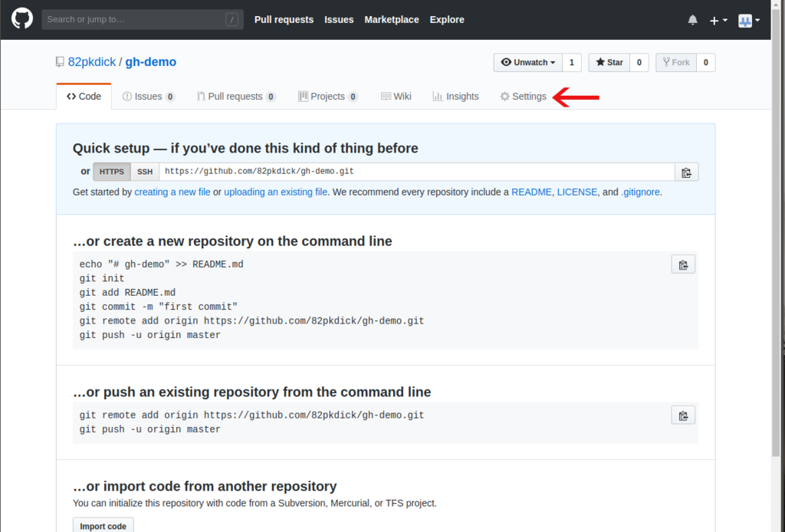This screenshot has width=785, height=532.
Task: Select the SSH clone protocol toggle
Action: (145, 172)
